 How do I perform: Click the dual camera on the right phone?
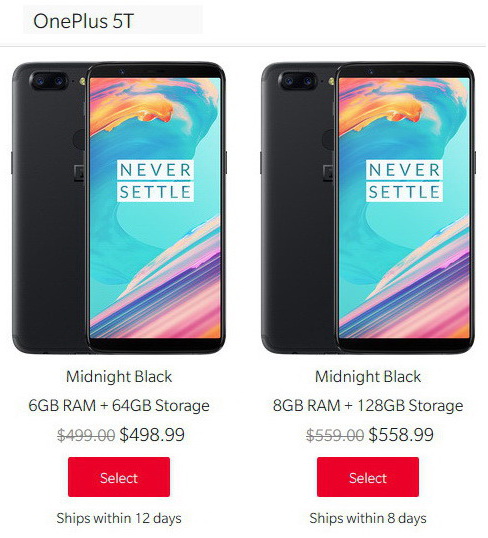298,81
